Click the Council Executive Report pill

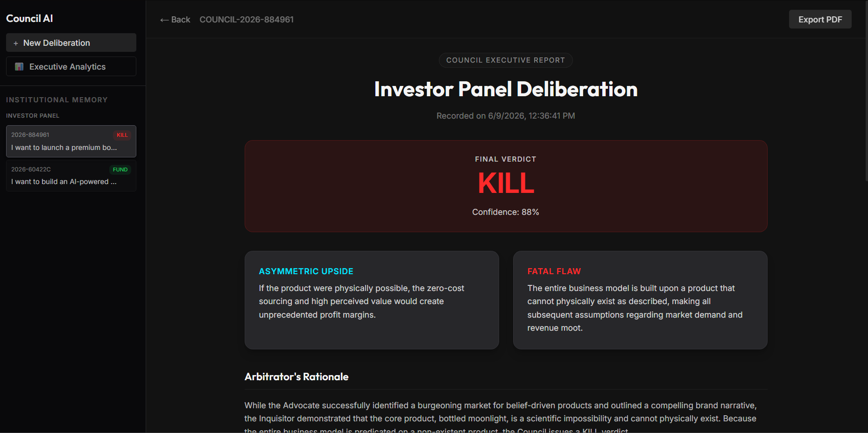coord(506,60)
